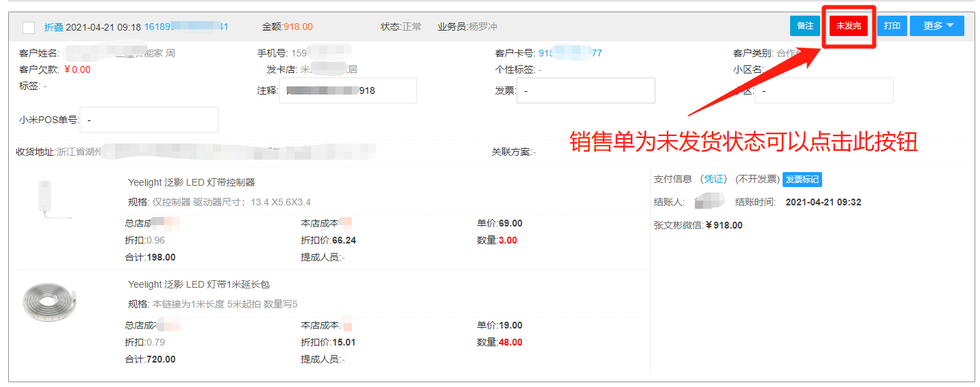Open the customer card number link
The image size is (980, 387).
[570, 53]
